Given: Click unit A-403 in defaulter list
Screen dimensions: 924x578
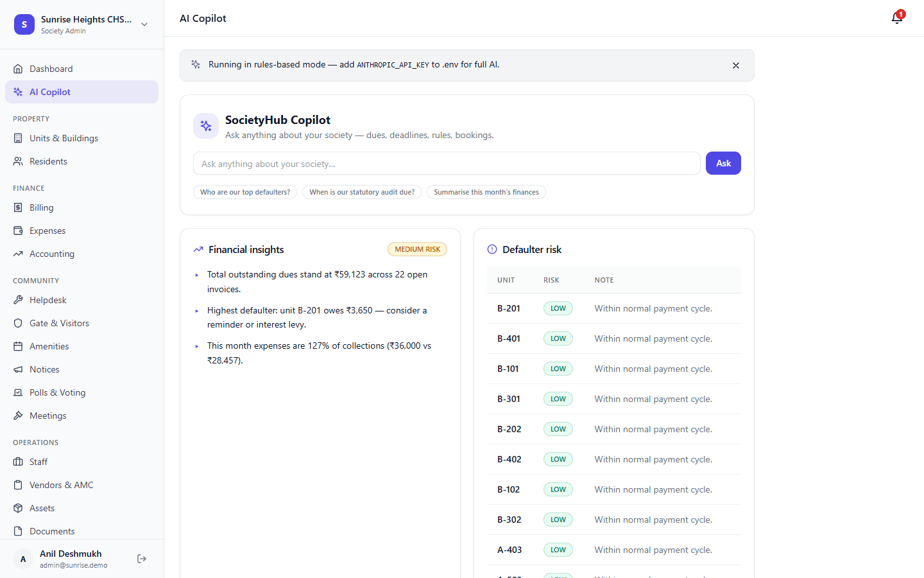Looking at the screenshot, I should (509, 550).
